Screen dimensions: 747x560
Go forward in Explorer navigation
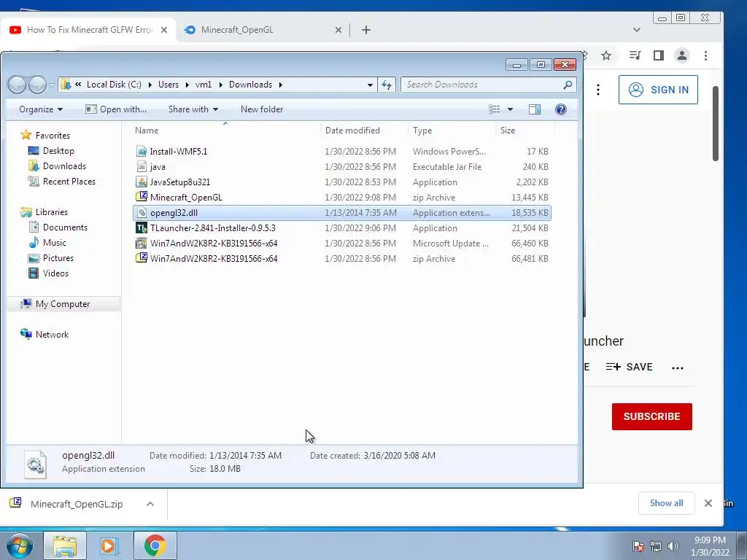coord(37,85)
